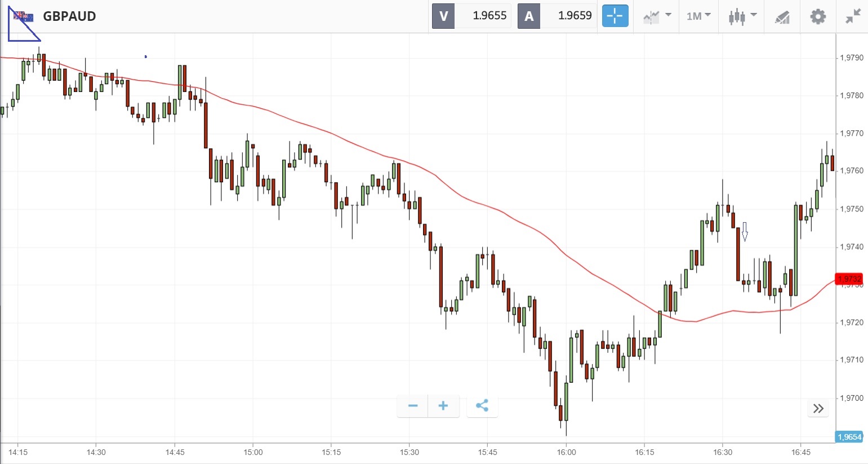Click the blue 1.9654 price label
This screenshot has height=464, width=868.
849,437
